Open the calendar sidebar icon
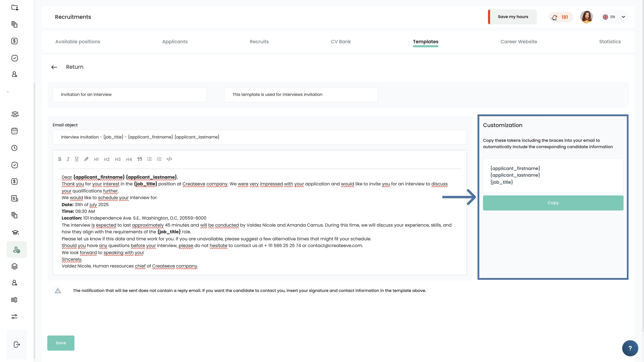Screen dimensions: 644x362 14,131
